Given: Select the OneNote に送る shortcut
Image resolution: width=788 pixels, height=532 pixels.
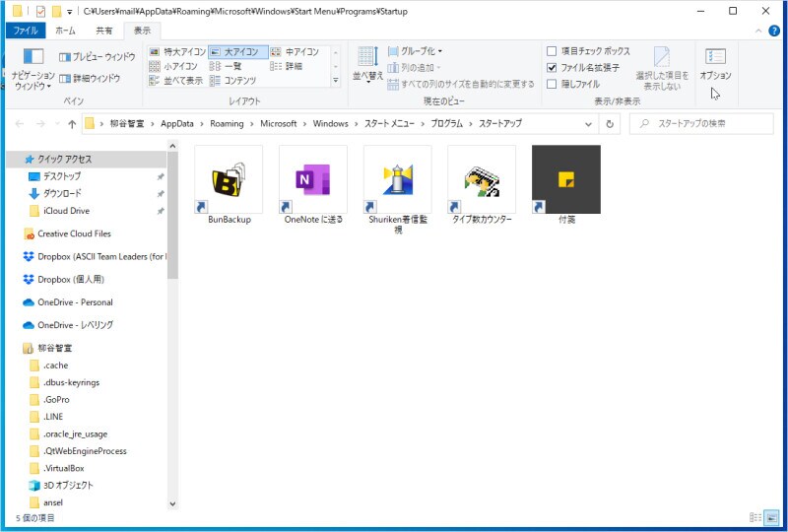Looking at the screenshot, I should coord(313,179).
